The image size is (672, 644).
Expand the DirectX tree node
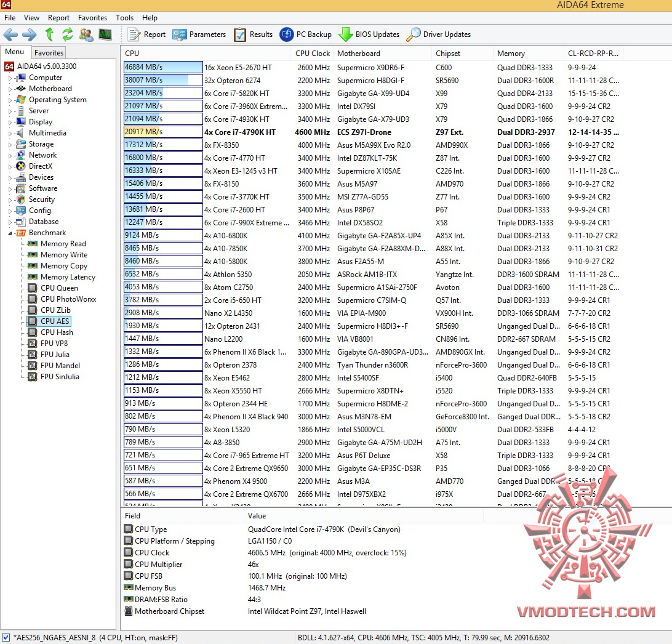tap(10, 167)
